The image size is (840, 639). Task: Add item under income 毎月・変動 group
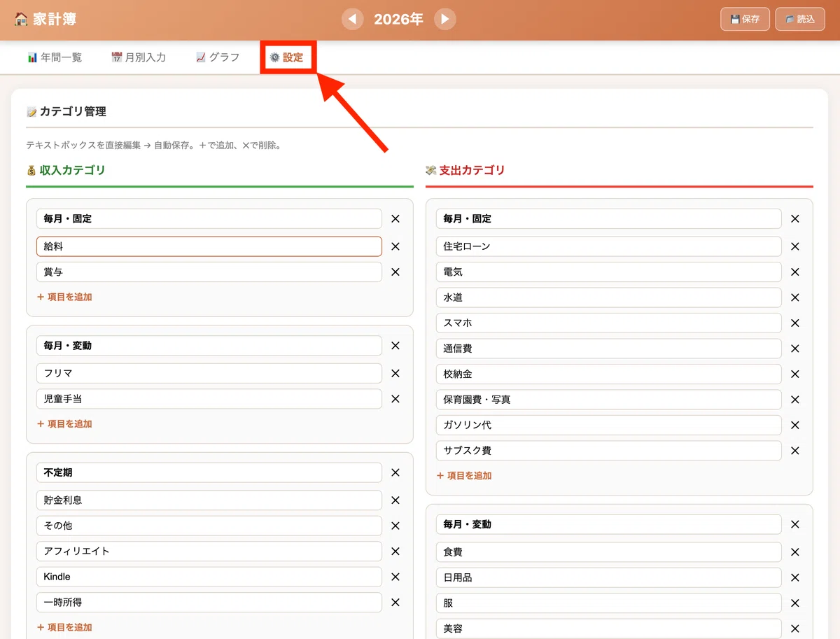click(64, 423)
